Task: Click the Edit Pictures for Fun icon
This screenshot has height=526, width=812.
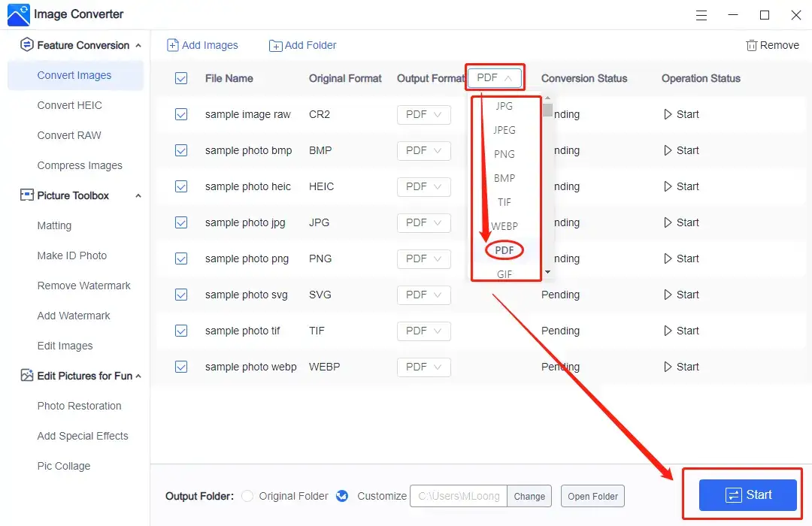Action: 26,376
